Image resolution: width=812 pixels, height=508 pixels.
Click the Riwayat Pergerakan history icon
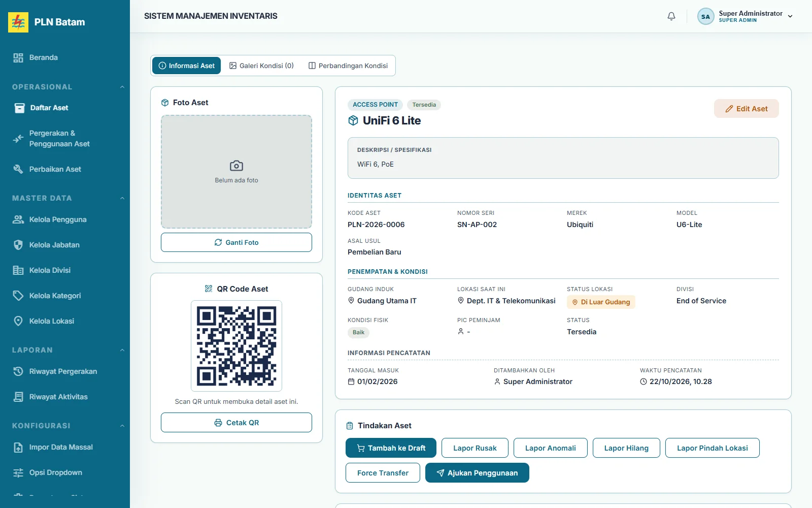tap(18, 371)
